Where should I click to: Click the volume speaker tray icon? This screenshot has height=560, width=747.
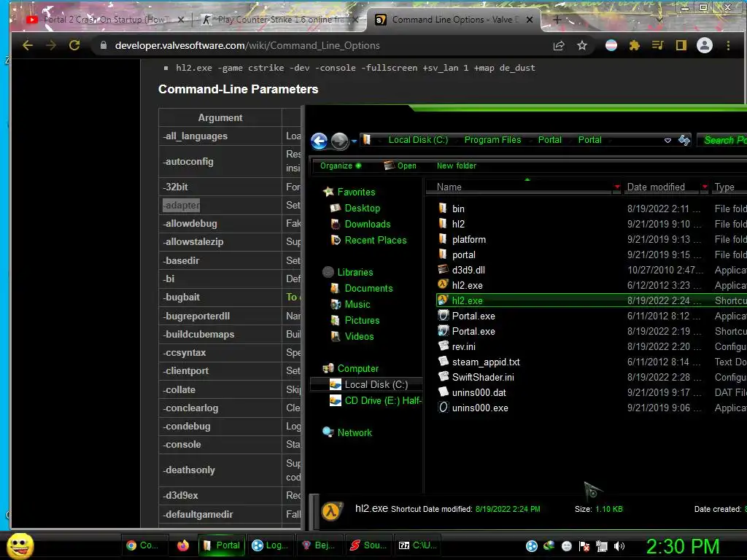[x=619, y=546]
